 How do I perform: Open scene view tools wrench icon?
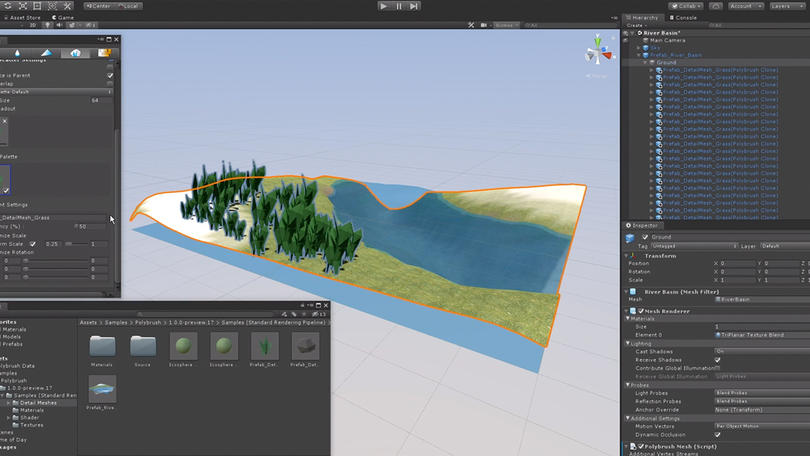[471, 25]
